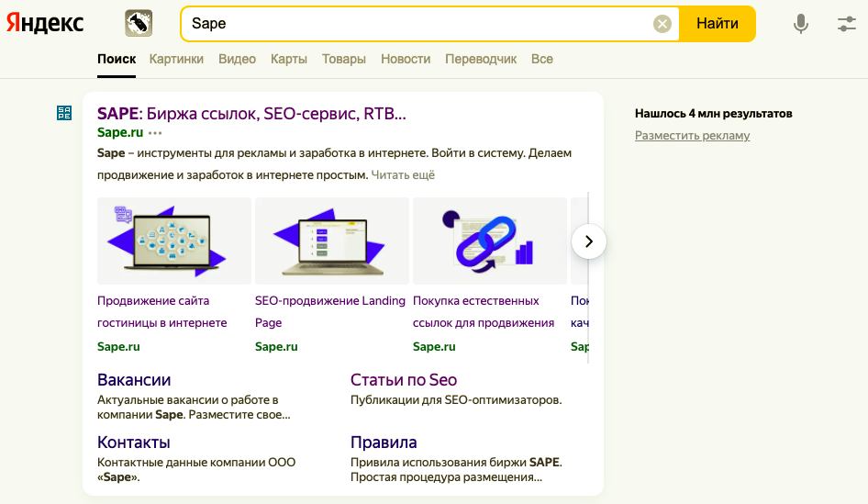Open the SAPE: Биржа ссылок result title
868x504 pixels.
[x=252, y=114]
